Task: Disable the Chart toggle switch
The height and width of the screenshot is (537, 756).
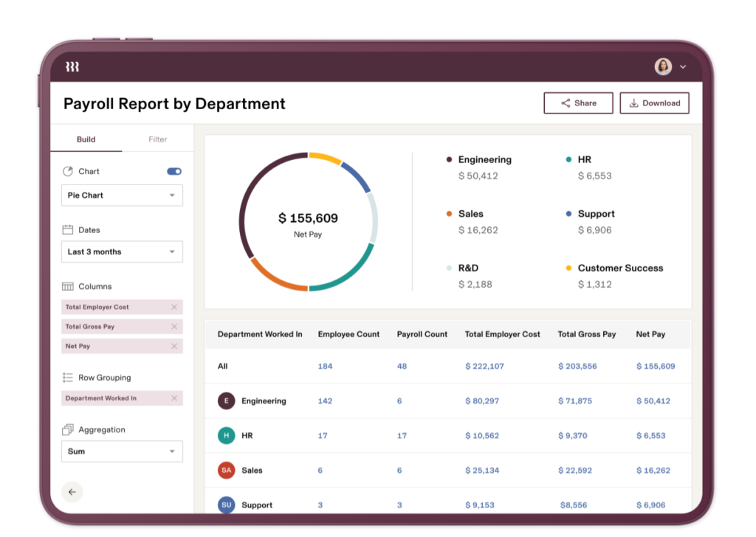Action: [x=174, y=171]
